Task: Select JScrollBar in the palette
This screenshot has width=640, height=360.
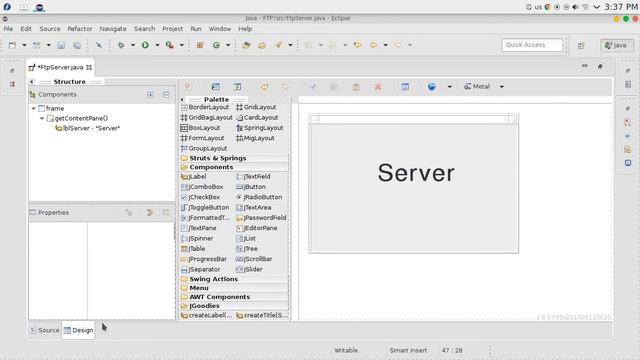Action: click(254, 259)
